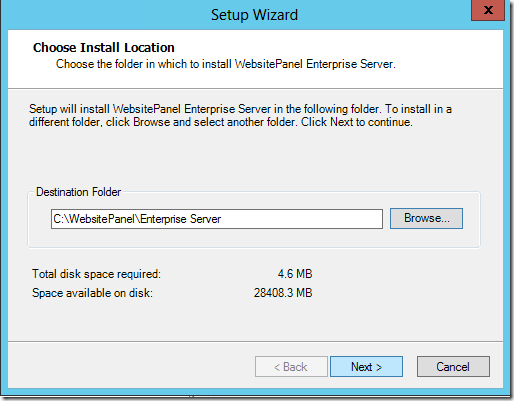This screenshot has width=514, height=401.
Task: Click the 'Space available on disk' label
Action: pyautogui.click(x=92, y=293)
